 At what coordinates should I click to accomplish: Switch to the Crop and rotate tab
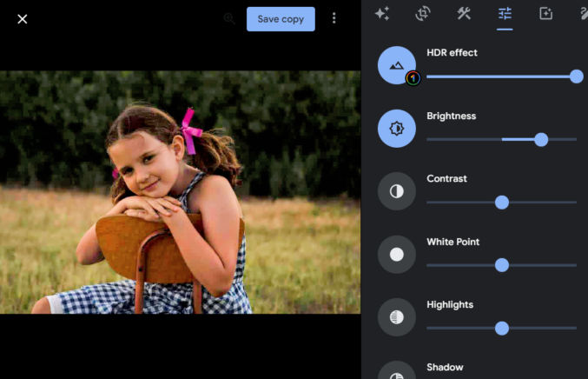click(423, 14)
